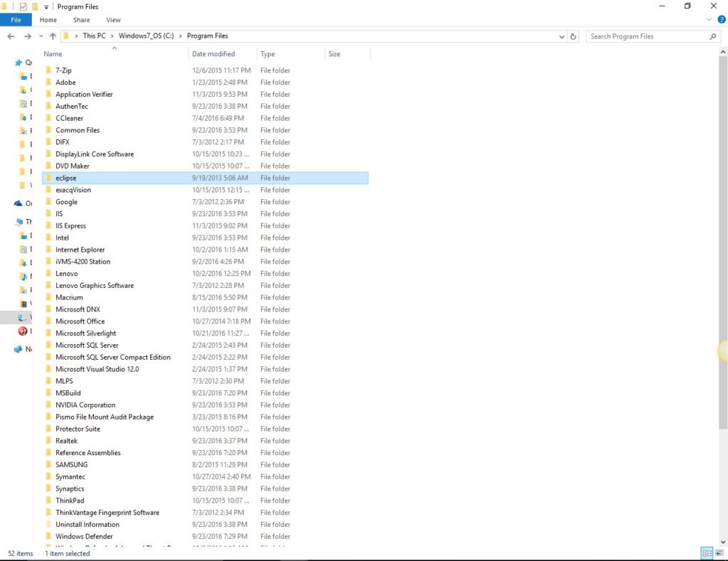Select the exacqVision folder
This screenshot has height=561, width=728.
click(x=73, y=190)
